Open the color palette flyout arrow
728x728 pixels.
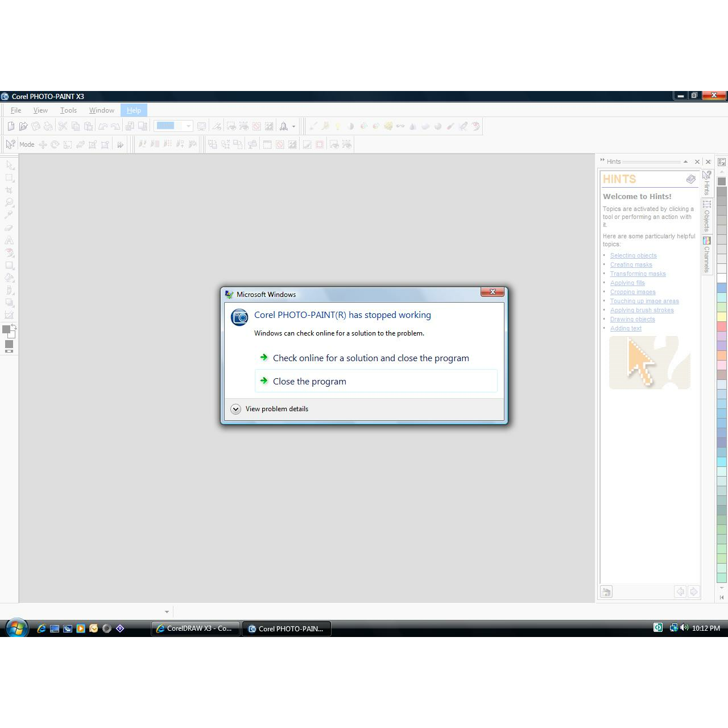tap(722, 597)
